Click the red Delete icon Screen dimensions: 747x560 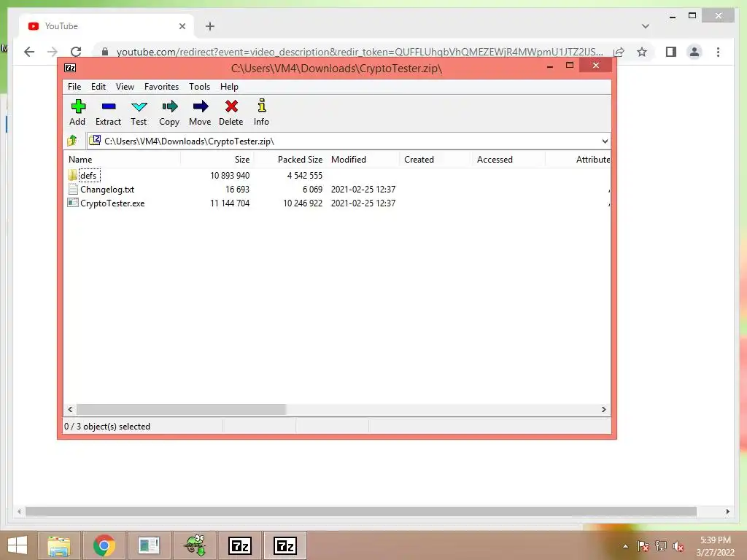point(231,106)
